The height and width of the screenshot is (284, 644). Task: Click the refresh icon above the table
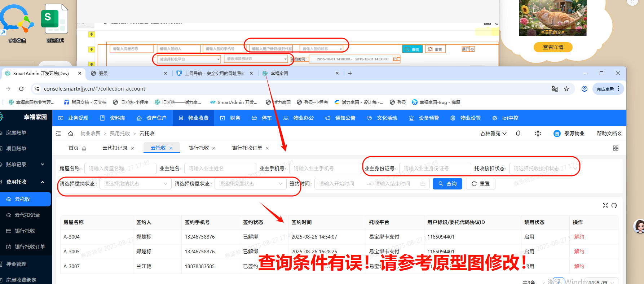[614, 205]
